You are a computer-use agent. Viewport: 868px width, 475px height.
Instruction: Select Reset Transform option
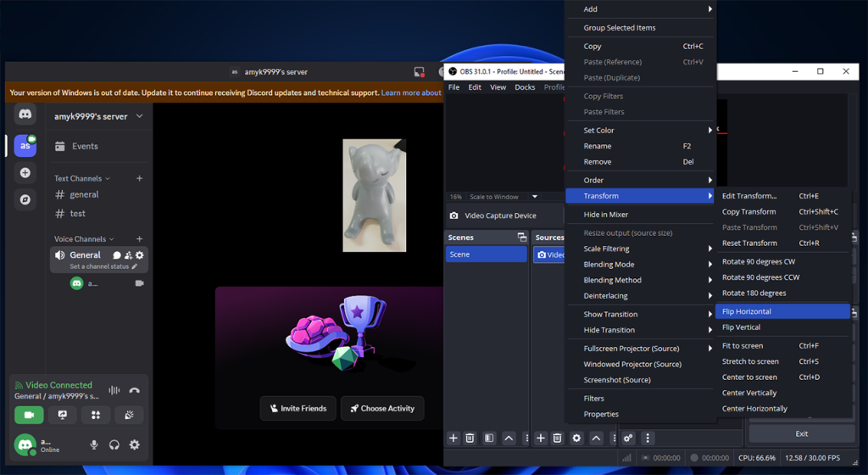[782, 243]
